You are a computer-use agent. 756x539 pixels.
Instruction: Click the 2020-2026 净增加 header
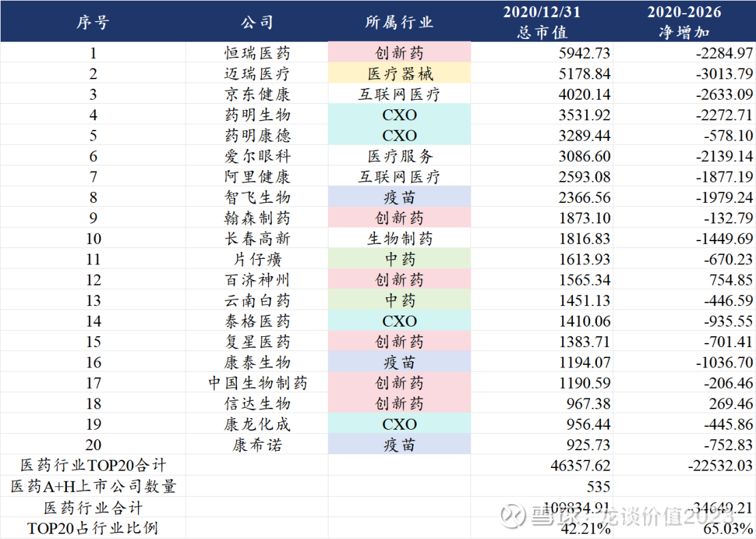[x=684, y=22]
